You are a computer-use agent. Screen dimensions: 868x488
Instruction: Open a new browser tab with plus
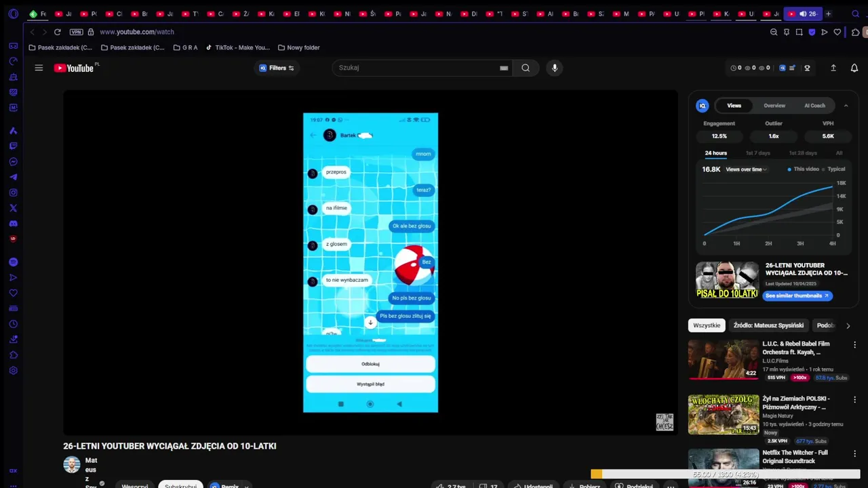(x=828, y=14)
